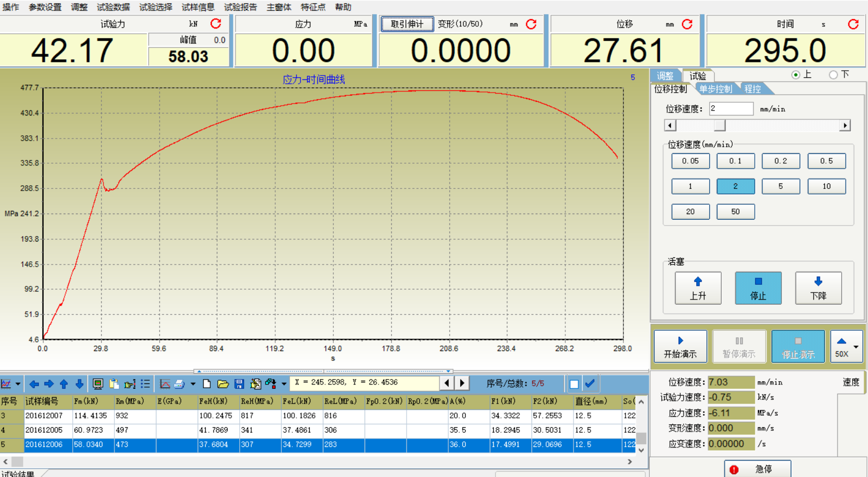Set displacement speed to 0.05 mm/min
The image size is (868, 477).
coord(690,161)
